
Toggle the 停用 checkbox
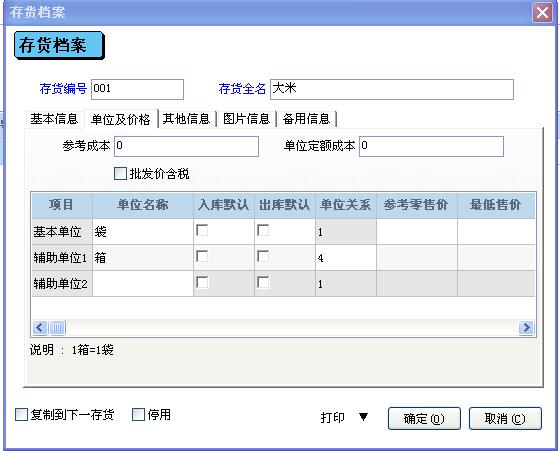[138, 415]
